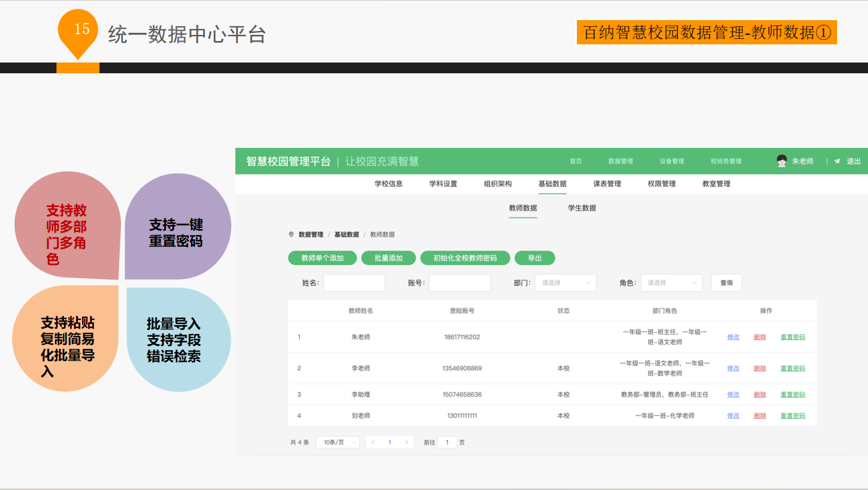Screen dimensions: 868x490
Task: Open 数据管理 in the top navigation
Action: (x=621, y=161)
